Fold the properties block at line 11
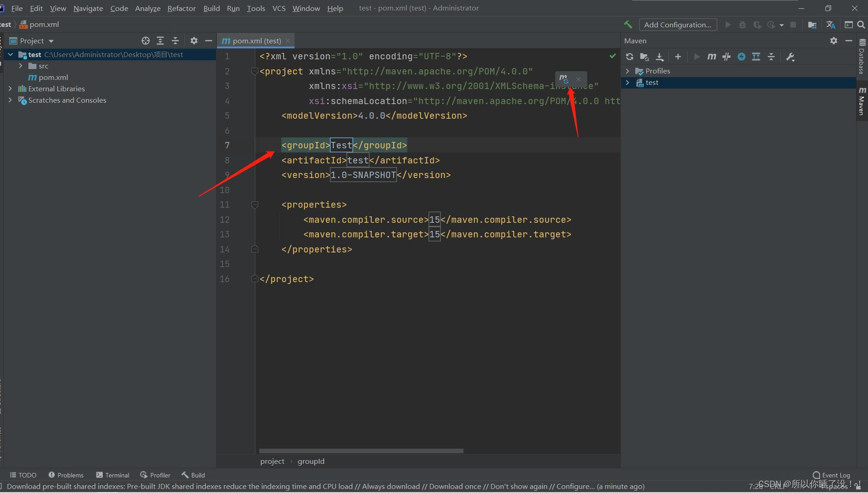The image size is (868, 493). 255,205
